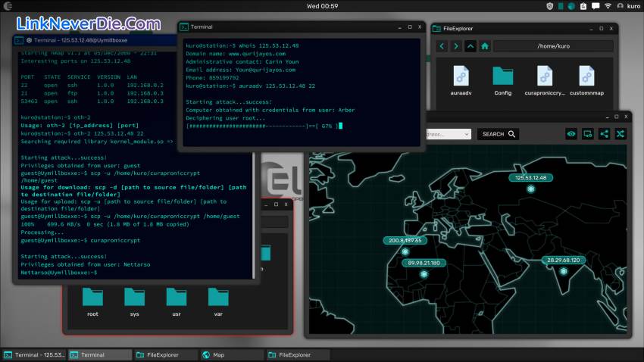Image resolution: width=644 pixels, height=362 pixels.
Task: Click the 28.29.68.120 map marker
Action: (562, 271)
